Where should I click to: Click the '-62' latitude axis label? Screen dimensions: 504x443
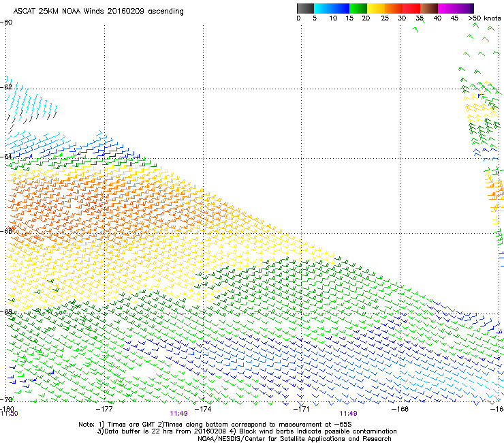(6, 87)
